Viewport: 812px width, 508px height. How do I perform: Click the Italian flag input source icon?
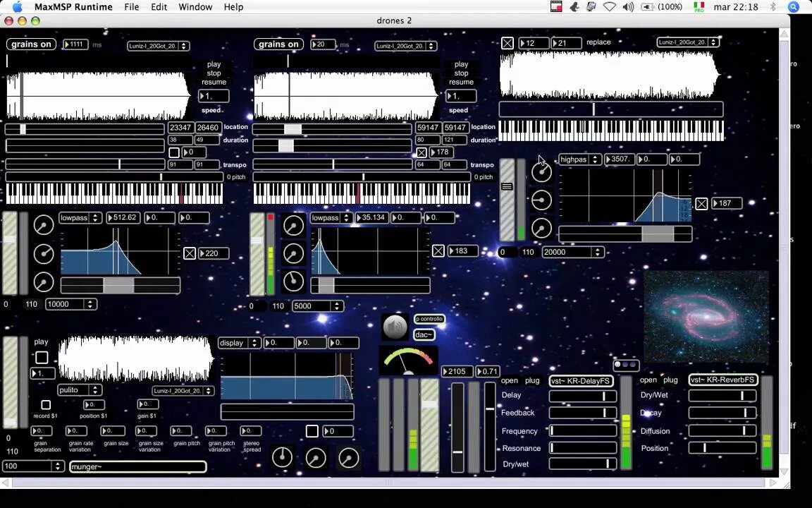tap(699, 7)
